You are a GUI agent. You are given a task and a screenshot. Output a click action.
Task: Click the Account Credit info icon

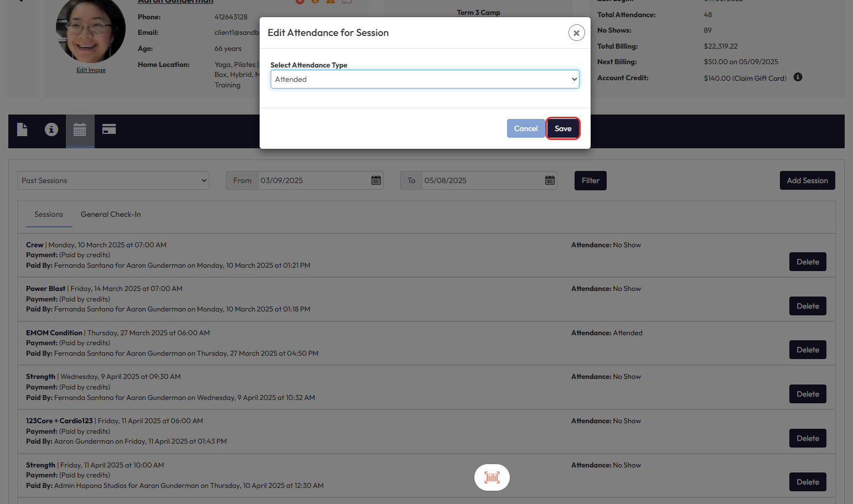(798, 77)
